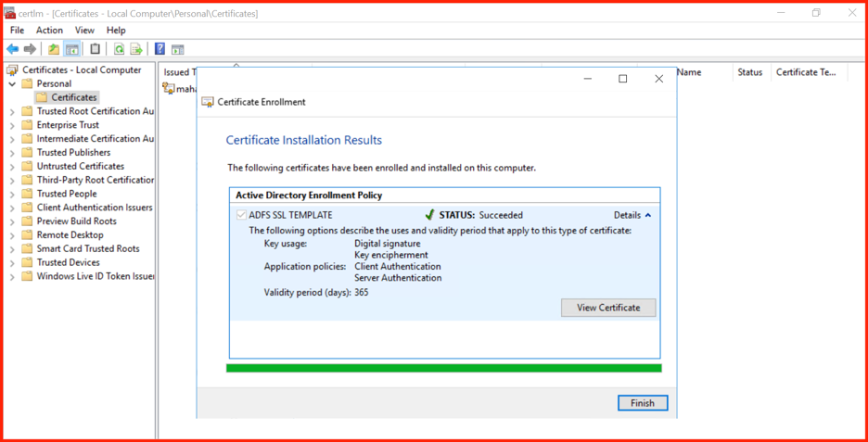This screenshot has width=868, height=442.
Task: Expand the Trusted People node
Action: click(x=12, y=195)
